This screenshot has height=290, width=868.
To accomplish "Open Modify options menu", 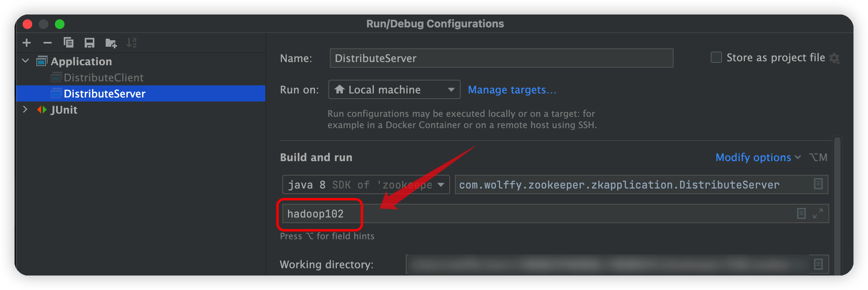I will tap(757, 157).
